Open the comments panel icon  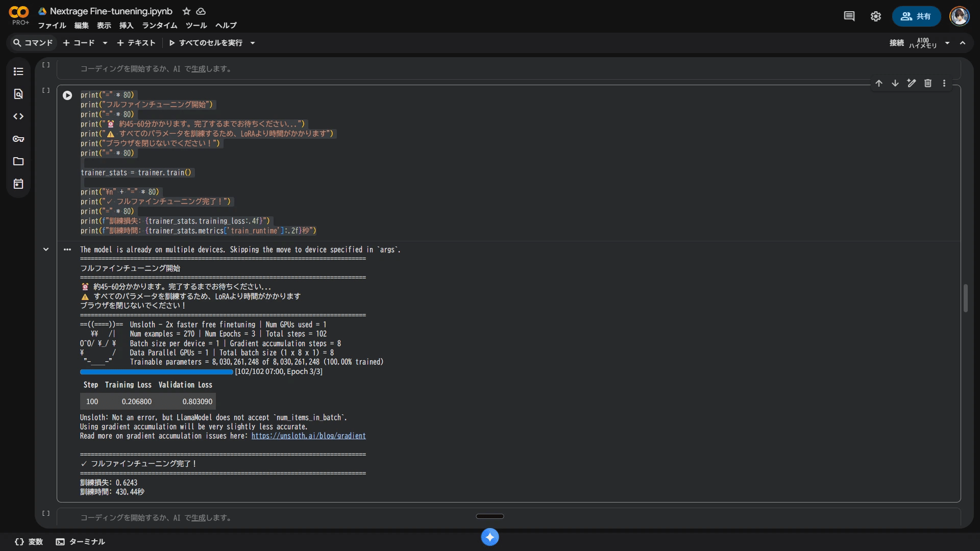(x=849, y=16)
